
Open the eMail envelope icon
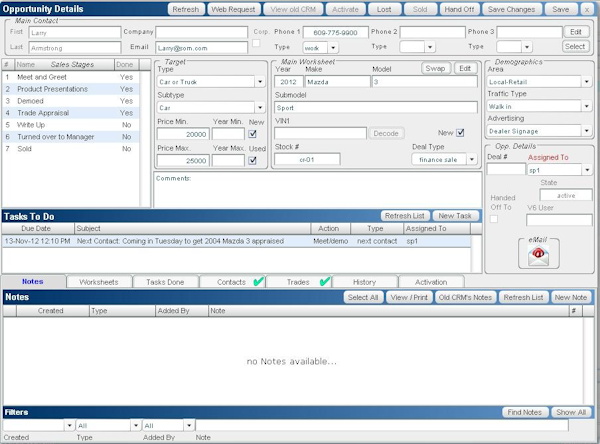[538, 256]
